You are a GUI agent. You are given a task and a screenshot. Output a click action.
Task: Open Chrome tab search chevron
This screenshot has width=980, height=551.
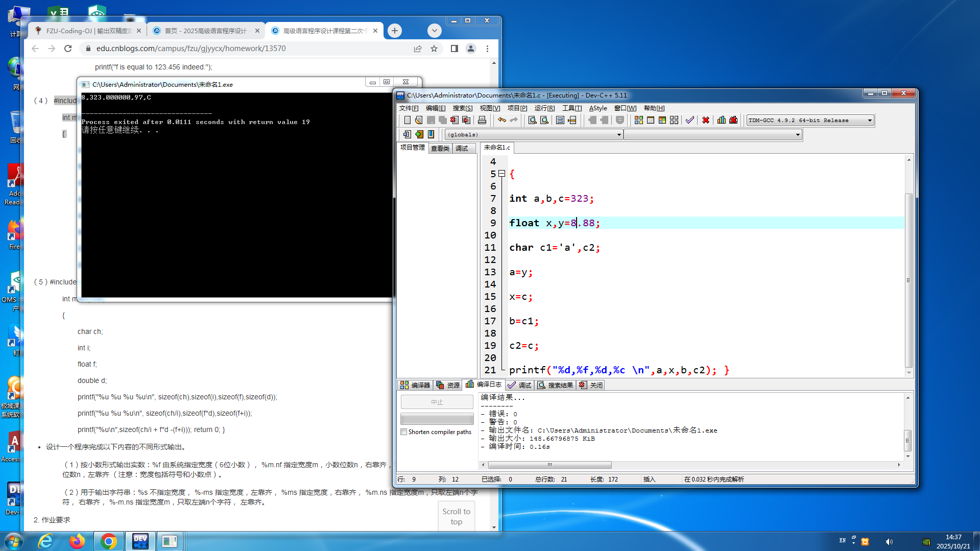tap(435, 31)
